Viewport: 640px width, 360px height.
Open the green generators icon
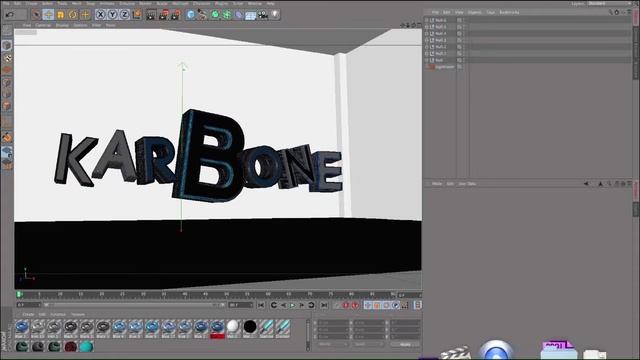(215, 15)
